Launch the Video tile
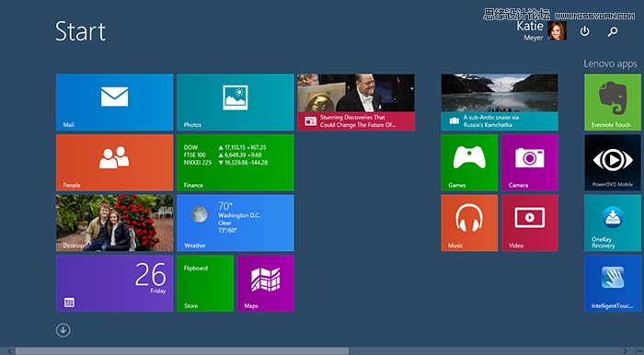 (530, 223)
